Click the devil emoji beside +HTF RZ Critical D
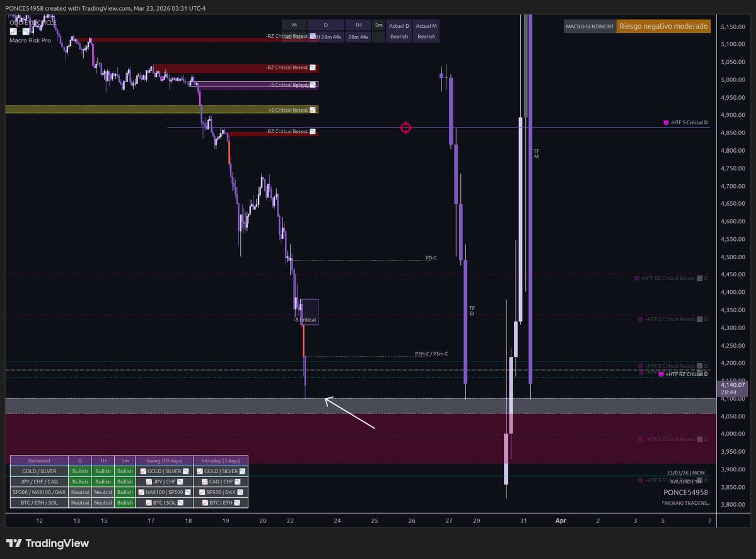 tap(661, 374)
